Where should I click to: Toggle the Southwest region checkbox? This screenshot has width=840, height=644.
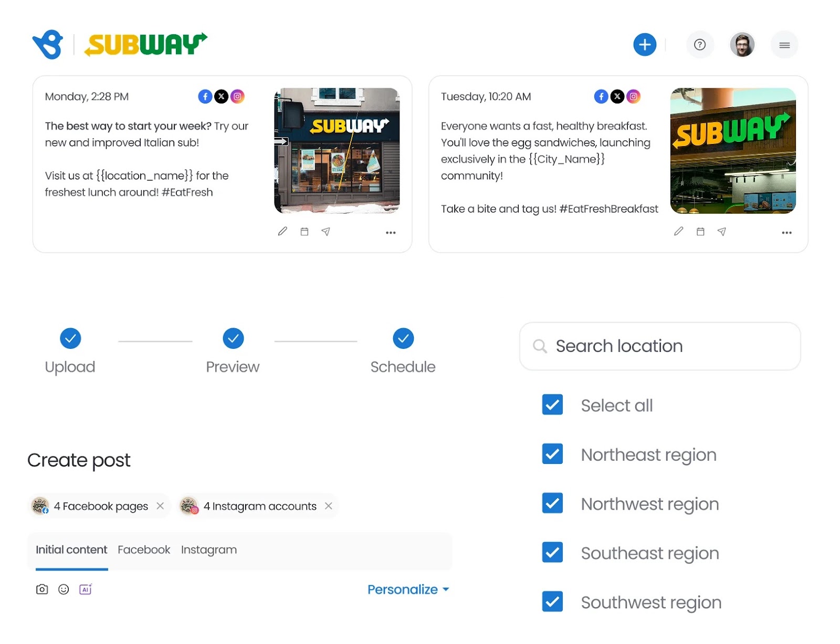(552, 601)
